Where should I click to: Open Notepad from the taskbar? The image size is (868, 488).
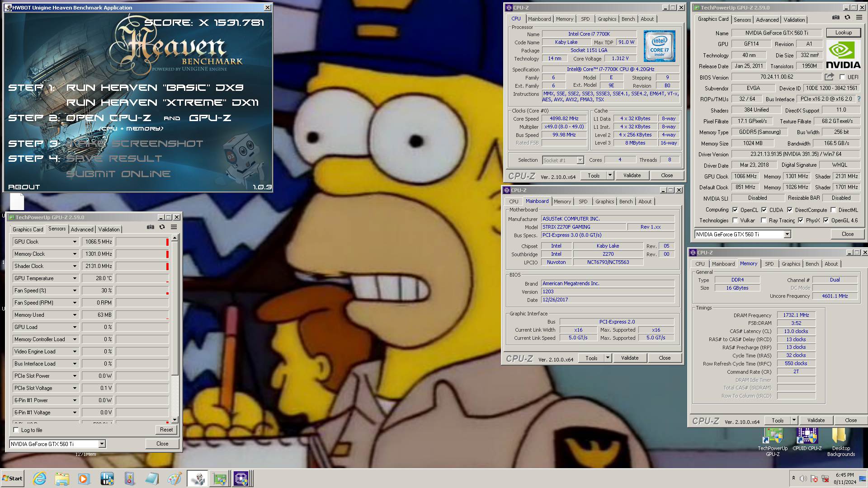pos(151,479)
